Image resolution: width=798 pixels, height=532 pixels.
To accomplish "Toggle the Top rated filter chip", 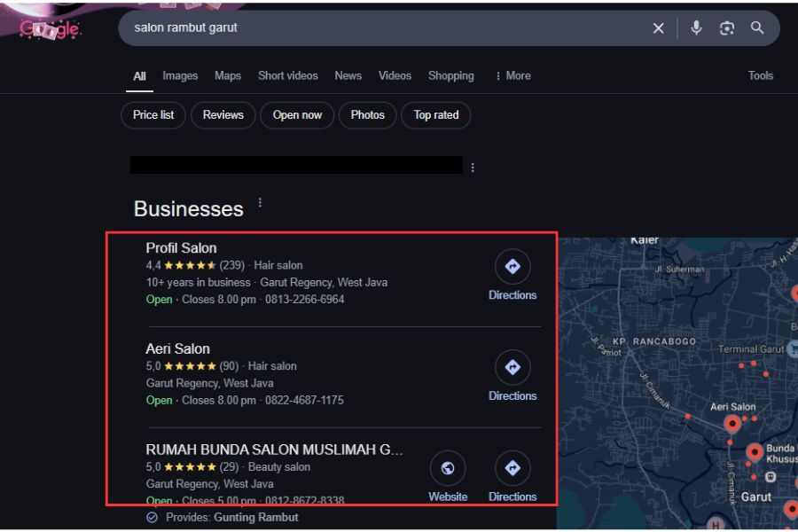I will [x=436, y=115].
